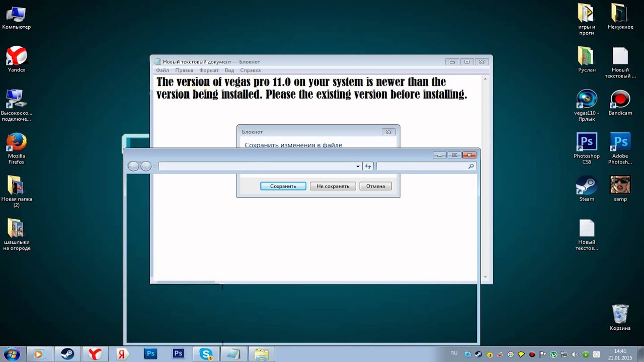Open the Справка menu in Notepad
644x362 pixels.
pyautogui.click(x=250, y=70)
